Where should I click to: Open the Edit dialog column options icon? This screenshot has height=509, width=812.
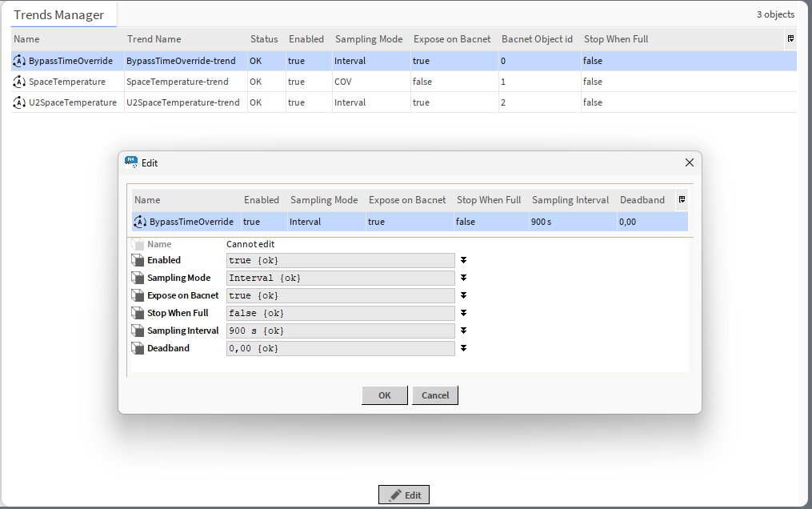(x=682, y=200)
